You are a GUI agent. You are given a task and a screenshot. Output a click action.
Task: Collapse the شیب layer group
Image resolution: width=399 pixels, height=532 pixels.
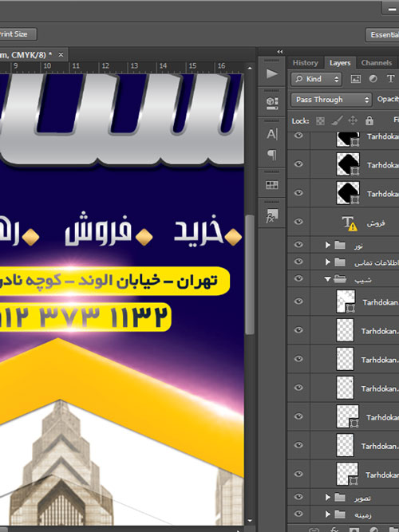328,279
